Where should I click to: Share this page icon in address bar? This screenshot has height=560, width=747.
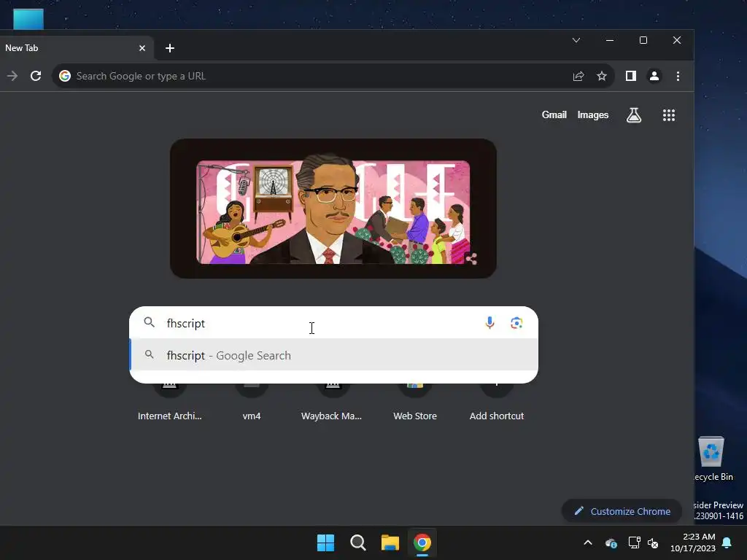pos(578,76)
